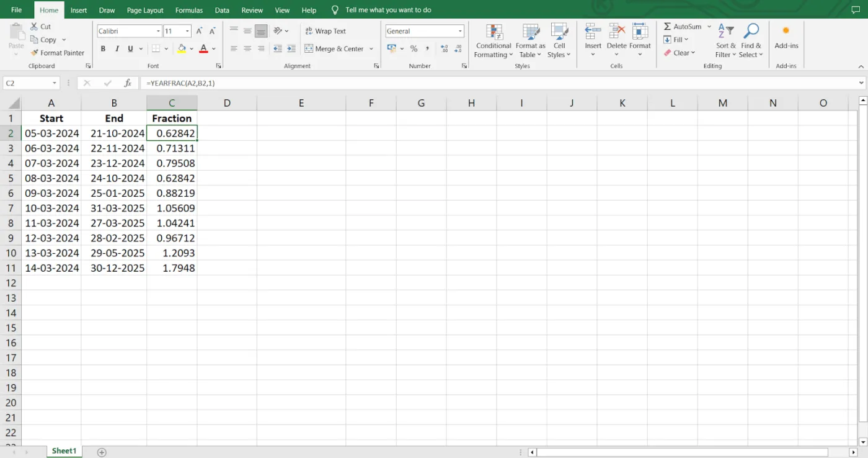Expand the General number format dropdown
The width and height of the screenshot is (868, 458).
pos(460,31)
